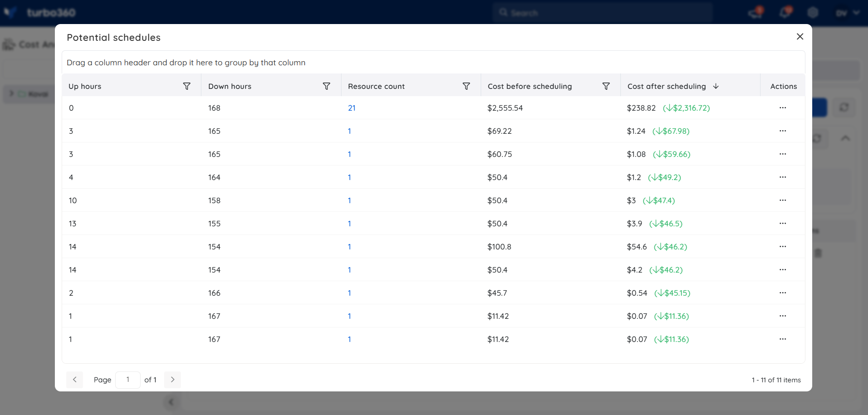The image size is (868, 415).
Task: Click the Search box in the top bar
Action: click(x=603, y=13)
